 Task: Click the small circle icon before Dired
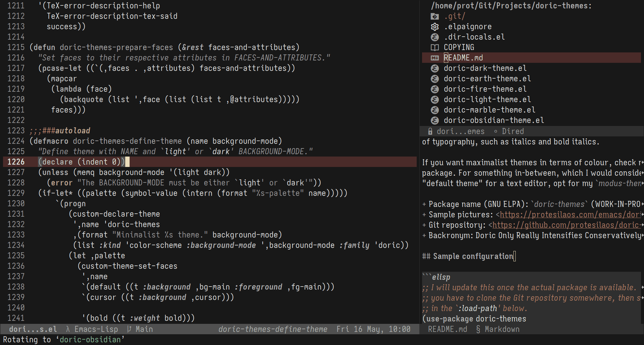coord(496,131)
